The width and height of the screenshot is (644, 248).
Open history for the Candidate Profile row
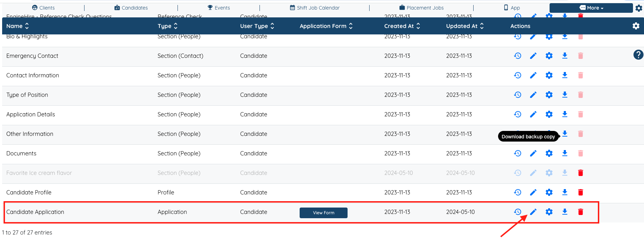(518, 192)
